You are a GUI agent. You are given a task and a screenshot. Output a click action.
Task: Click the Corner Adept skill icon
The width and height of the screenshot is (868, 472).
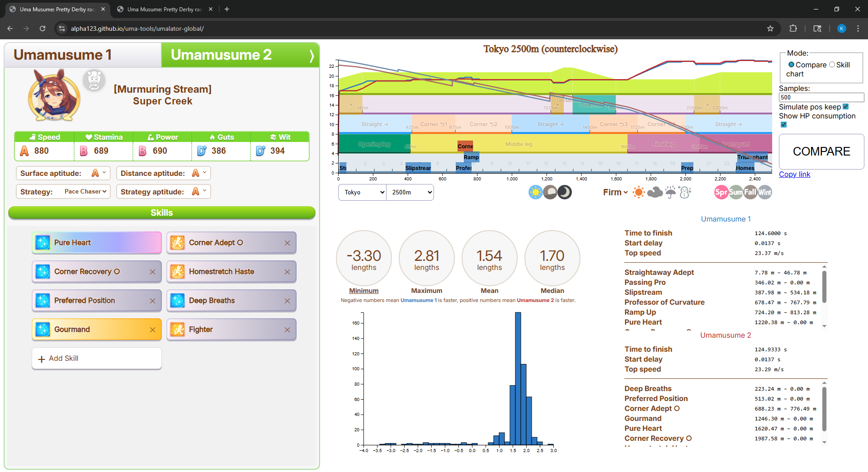click(177, 243)
